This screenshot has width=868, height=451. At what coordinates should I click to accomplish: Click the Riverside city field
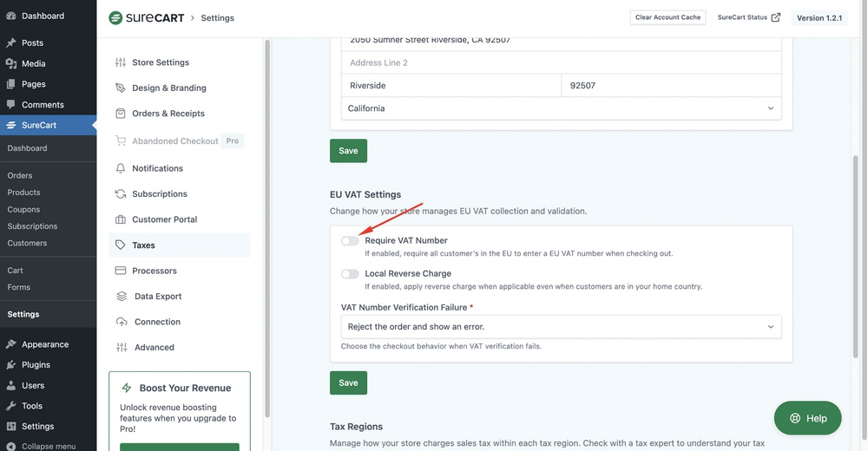click(x=451, y=86)
